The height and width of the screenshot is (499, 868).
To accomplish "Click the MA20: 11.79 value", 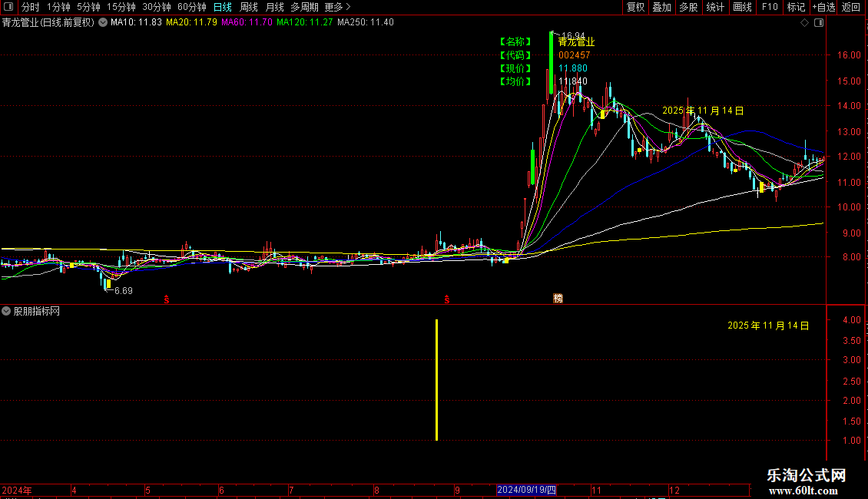I will [x=191, y=23].
